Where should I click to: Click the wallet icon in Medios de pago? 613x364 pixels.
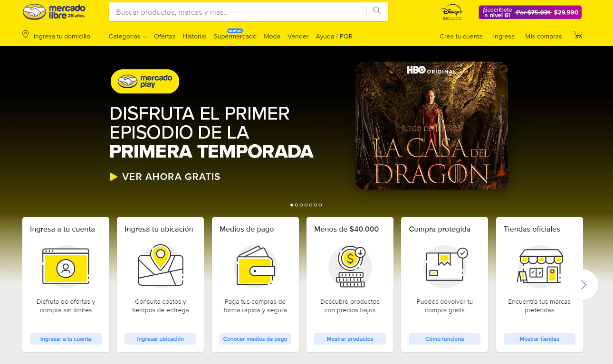(256, 266)
